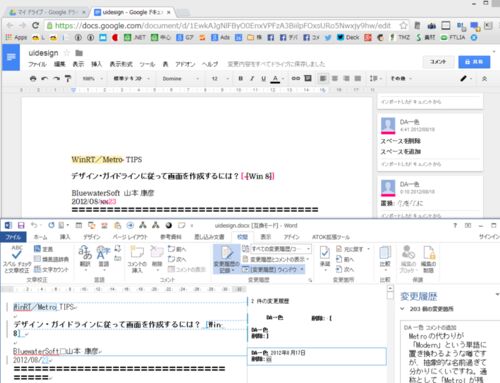Viewport: 500px width, 383px height.
Task: Save the Word document via quick access
Action: [x=21, y=225]
